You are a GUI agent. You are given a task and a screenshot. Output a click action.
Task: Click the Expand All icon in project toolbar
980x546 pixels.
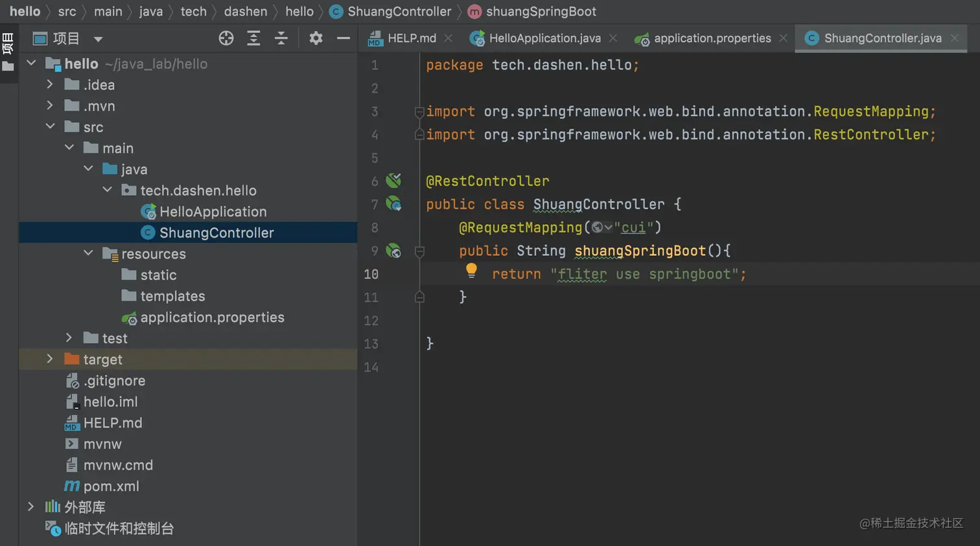click(x=253, y=38)
